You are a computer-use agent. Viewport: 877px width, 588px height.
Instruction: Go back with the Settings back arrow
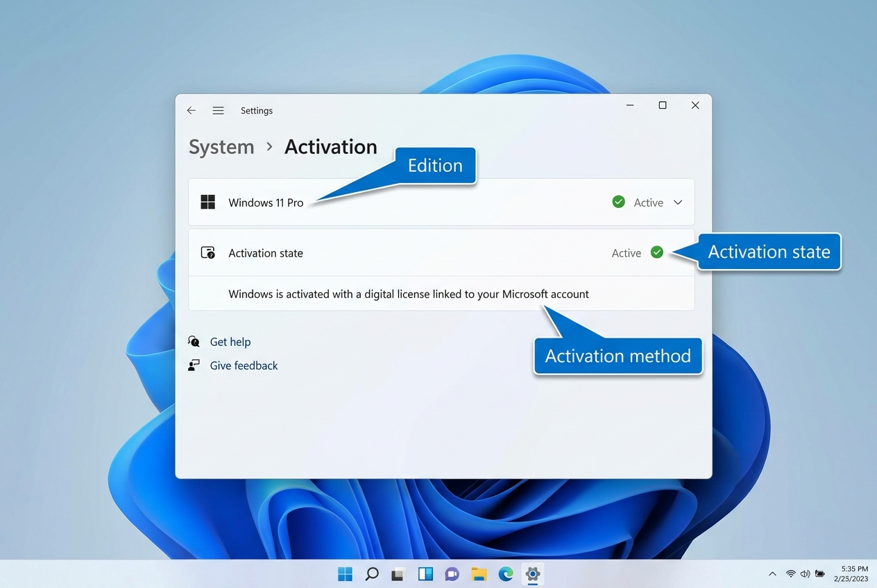pyautogui.click(x=191, y=111)
